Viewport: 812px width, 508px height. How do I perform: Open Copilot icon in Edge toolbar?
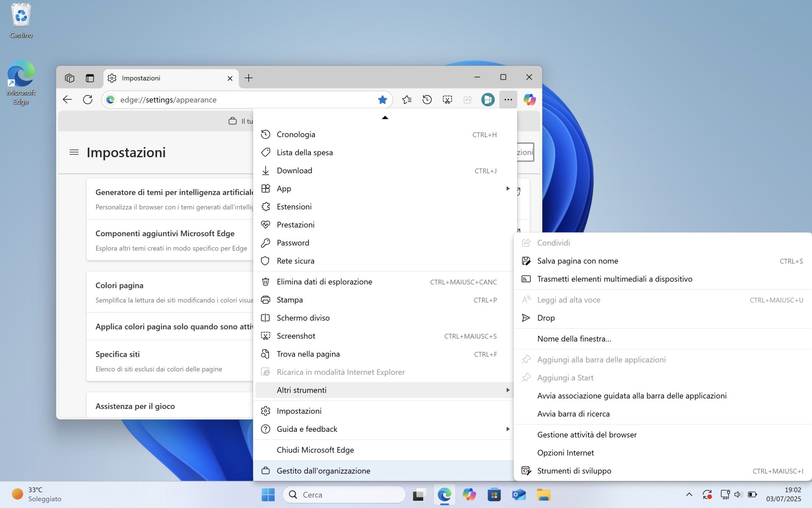pyautogui.click(x=529, y=99)
